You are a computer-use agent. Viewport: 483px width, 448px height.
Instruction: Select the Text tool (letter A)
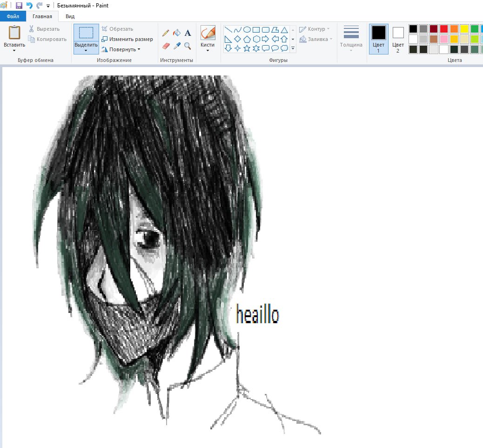[x=188, y=33]
